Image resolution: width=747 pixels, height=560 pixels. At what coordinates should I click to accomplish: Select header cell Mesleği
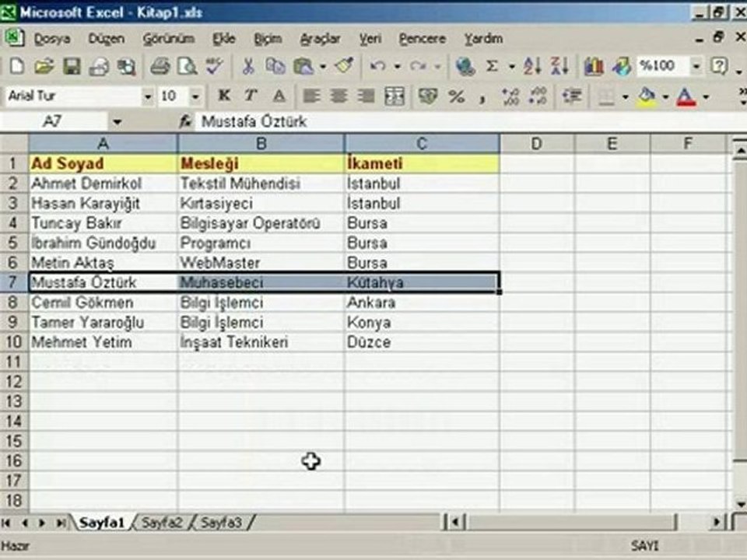(261, 163)
